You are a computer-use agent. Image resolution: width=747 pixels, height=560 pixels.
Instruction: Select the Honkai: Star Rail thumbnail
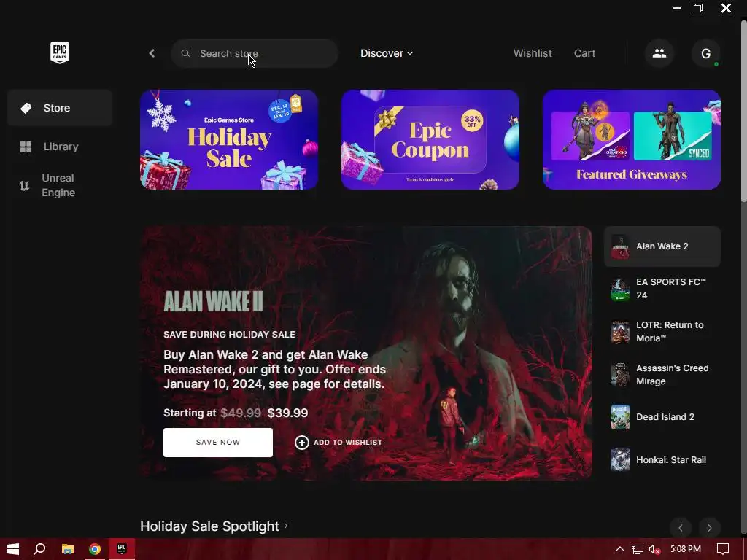(x=620, y=460)
